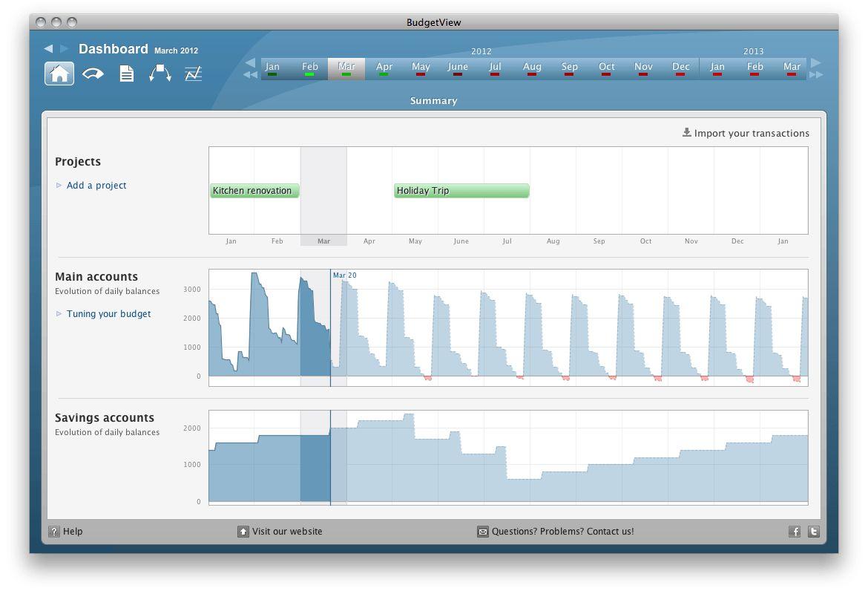Open the savings transfer arrows icon
868x594 pixels.
(x=160, y=74)
